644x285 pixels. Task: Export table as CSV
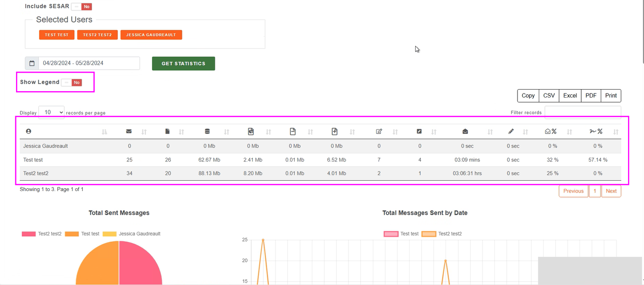pos(549,96)
